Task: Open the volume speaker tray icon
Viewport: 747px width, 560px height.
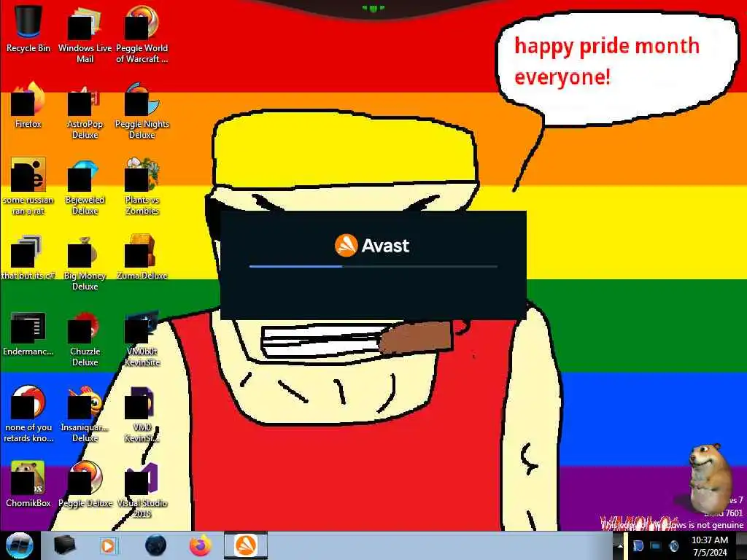Action: pos(673,545)
